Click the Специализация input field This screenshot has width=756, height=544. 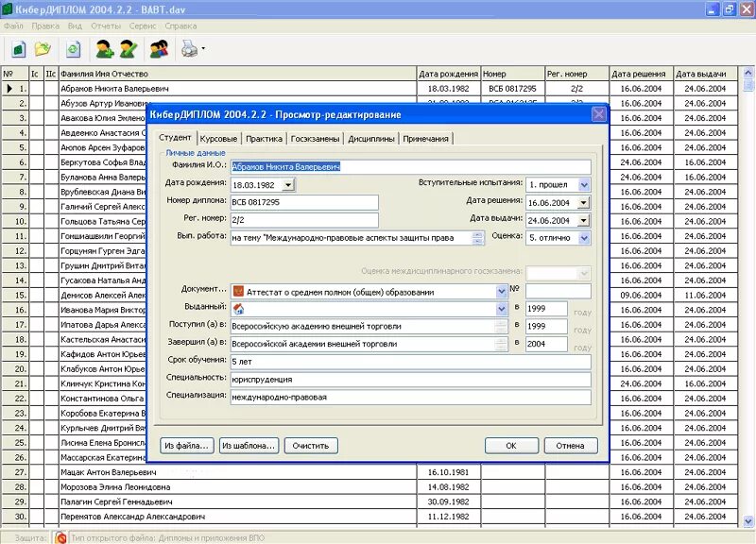pos(410,397)
